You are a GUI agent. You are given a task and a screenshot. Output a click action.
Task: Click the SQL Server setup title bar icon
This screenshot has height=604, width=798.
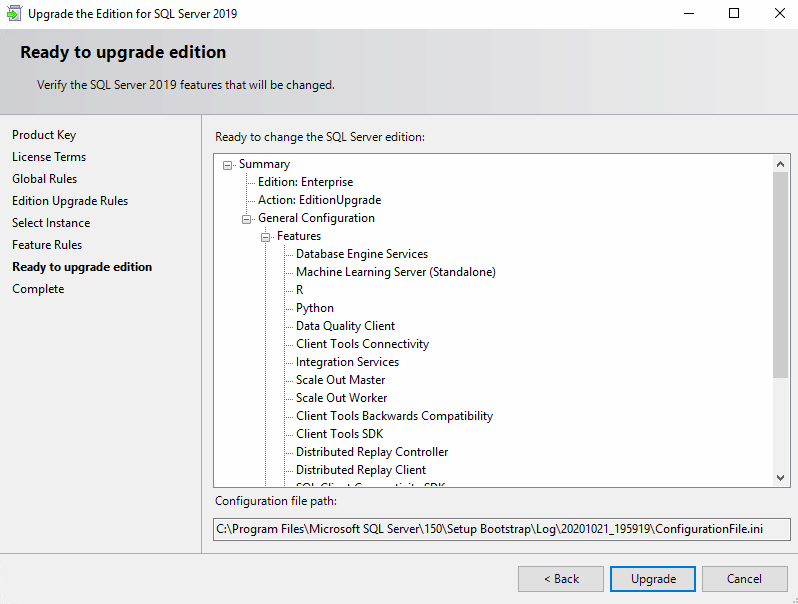pos(14,13)
